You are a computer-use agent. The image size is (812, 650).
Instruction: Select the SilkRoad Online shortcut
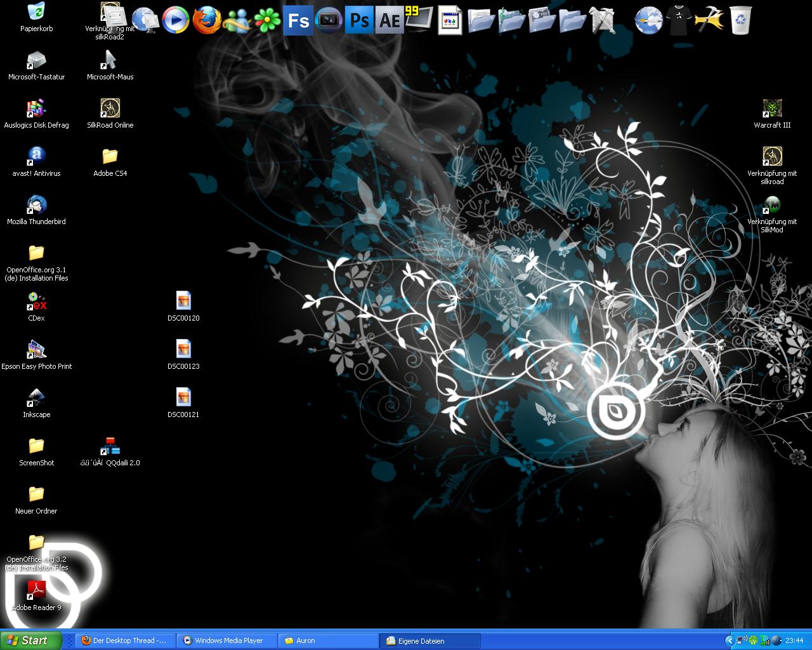110,108
